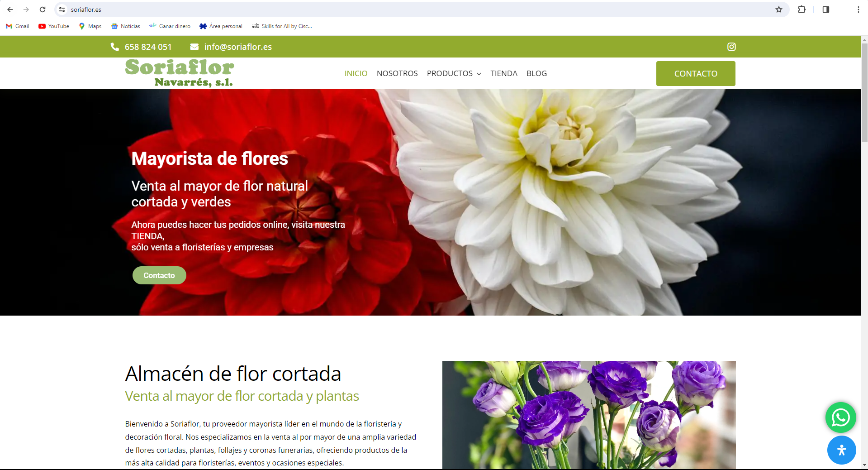Screen dimensions: 868x470
Task: Click the phone icon in the green bar
Action: (115, 47)
